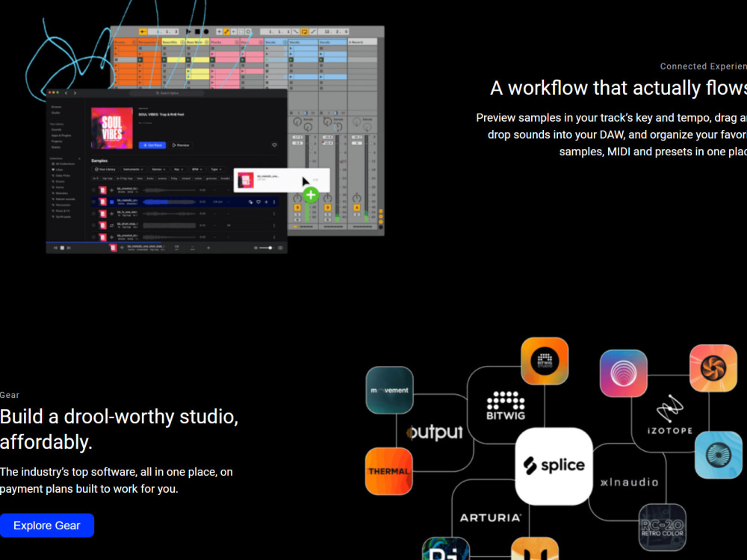Click the pink-purple concentric rings plugin tile

pos(623,373)
